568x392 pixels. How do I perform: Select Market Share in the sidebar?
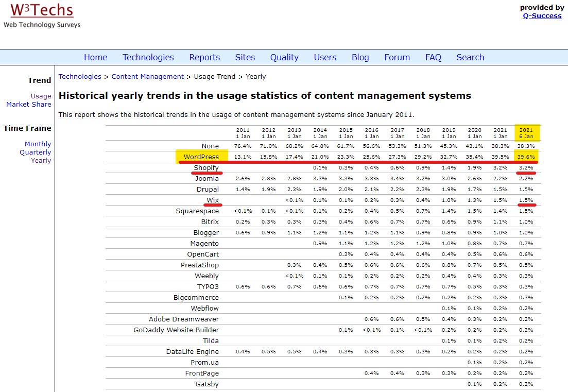(x=29, y=105)
